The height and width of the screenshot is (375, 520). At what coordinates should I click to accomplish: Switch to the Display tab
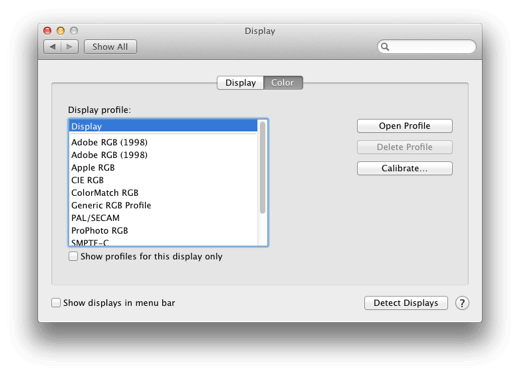click(240, 83)
